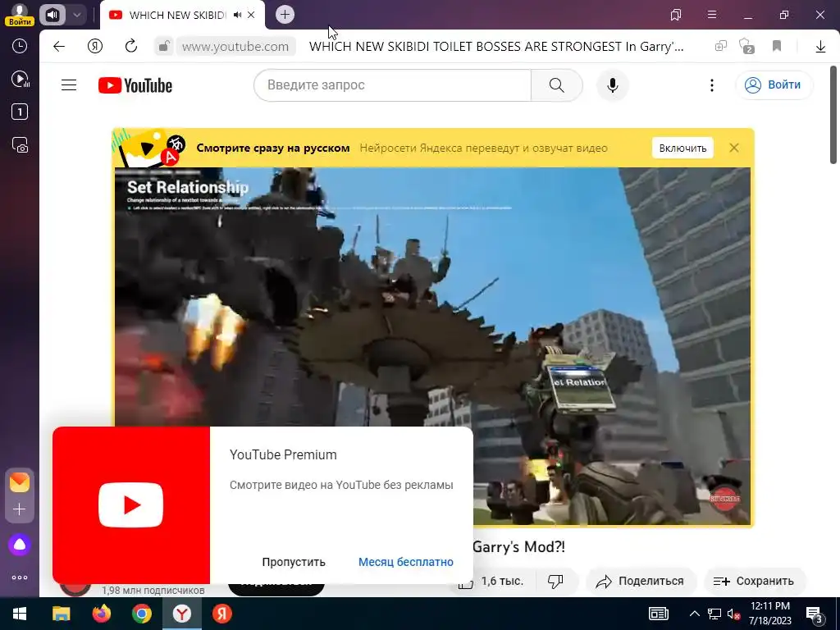Open YouTube settings three-dots menu
Image resolution: width=840 pixels, height=630 pixels.
pyautogui.click(x=711, y=85)
